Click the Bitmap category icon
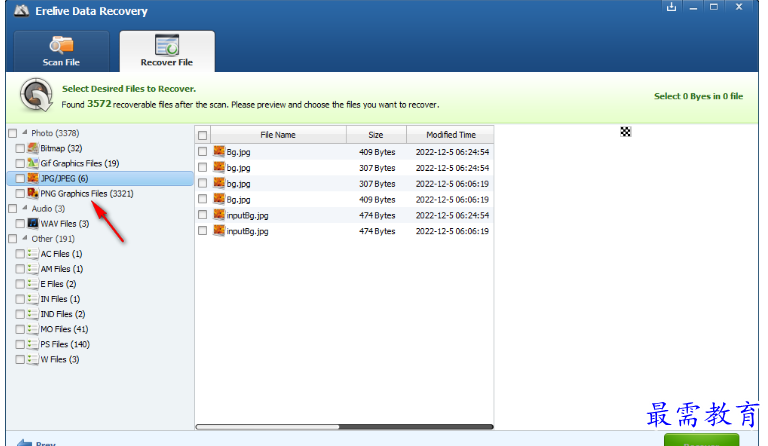 pos(33,148)
